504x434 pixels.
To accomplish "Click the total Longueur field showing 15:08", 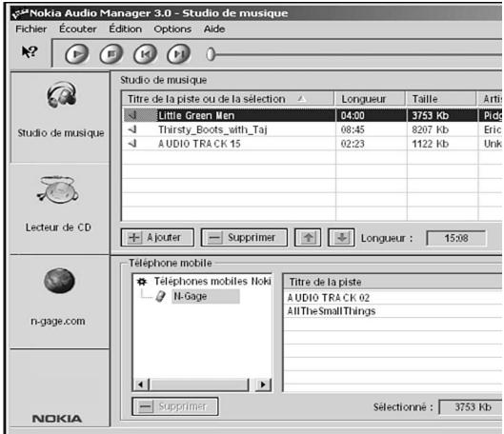I will (x=456, y=238).
